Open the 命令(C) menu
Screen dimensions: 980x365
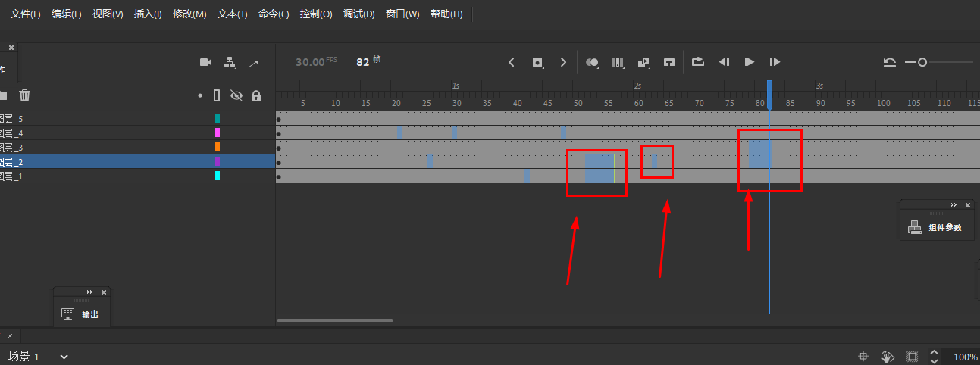pyautogui.click(x=274, y=14)
